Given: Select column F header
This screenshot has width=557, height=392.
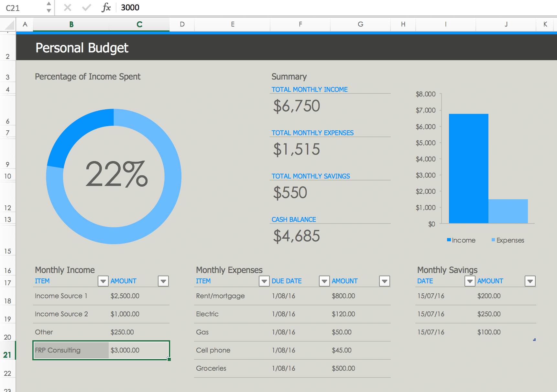Looking at the screenshot, I should point(300,24).
